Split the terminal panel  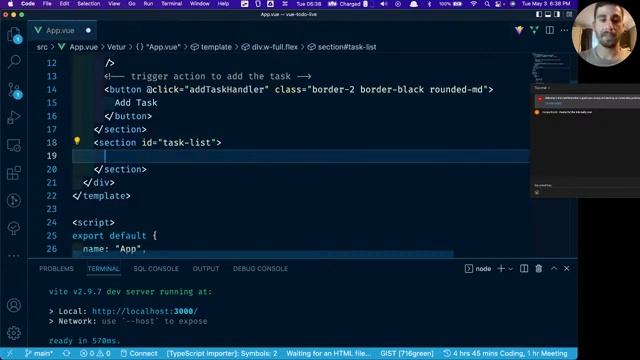[524, 268]
